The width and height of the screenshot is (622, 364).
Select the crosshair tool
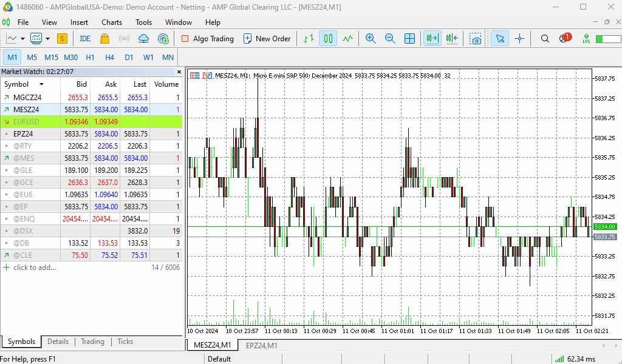[x=519, y=39]
